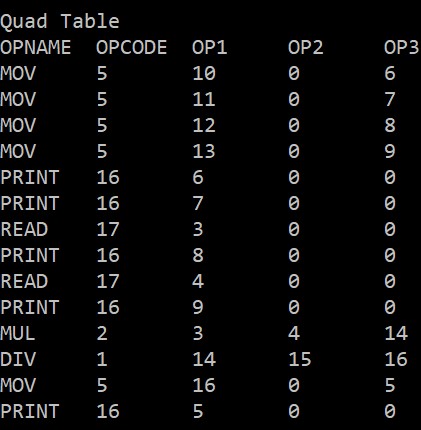
Task: Select the first READ entry
Action: 24,229
